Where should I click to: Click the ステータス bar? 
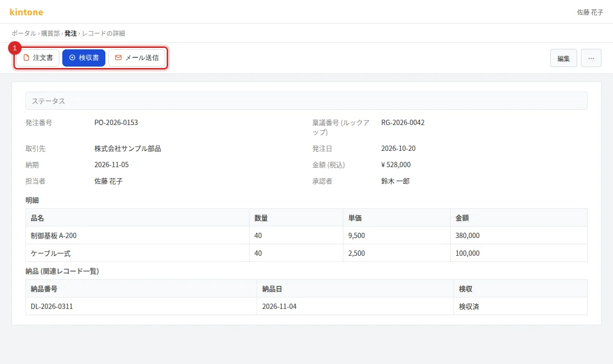pos(306,101)
